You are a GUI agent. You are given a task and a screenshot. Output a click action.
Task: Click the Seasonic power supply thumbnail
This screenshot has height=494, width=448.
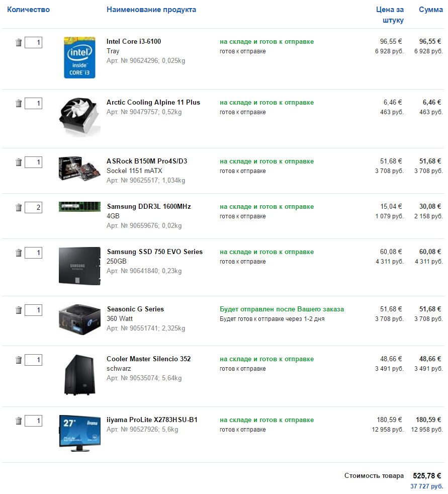tap(79, 319)
